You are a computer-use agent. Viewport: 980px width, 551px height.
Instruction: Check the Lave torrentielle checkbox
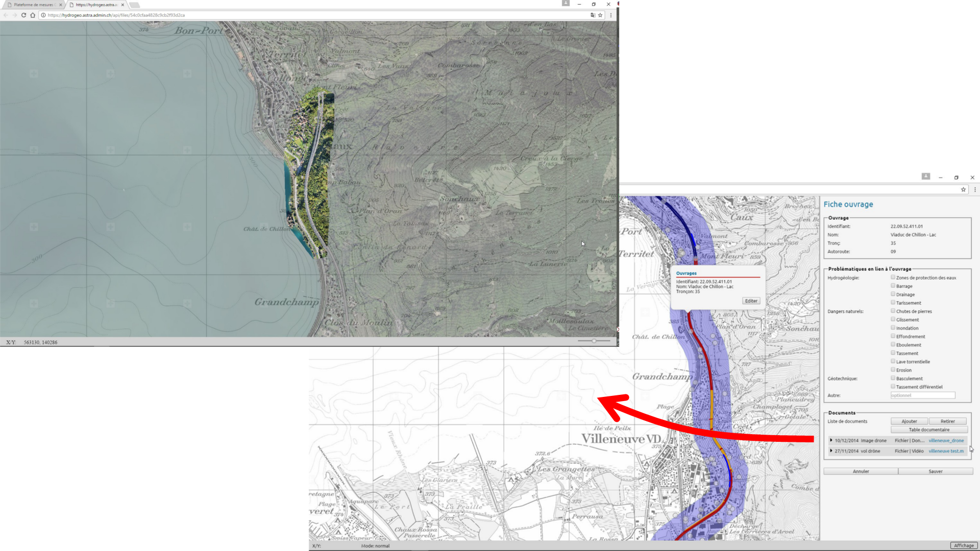pyautogui.click(x=893, y=361)
